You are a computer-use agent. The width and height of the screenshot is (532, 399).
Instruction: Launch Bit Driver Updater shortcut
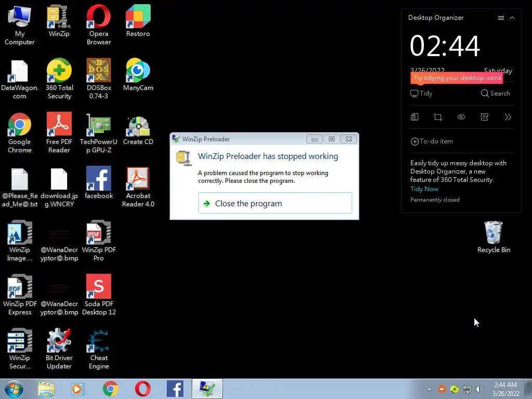click(x=59, y=349)
